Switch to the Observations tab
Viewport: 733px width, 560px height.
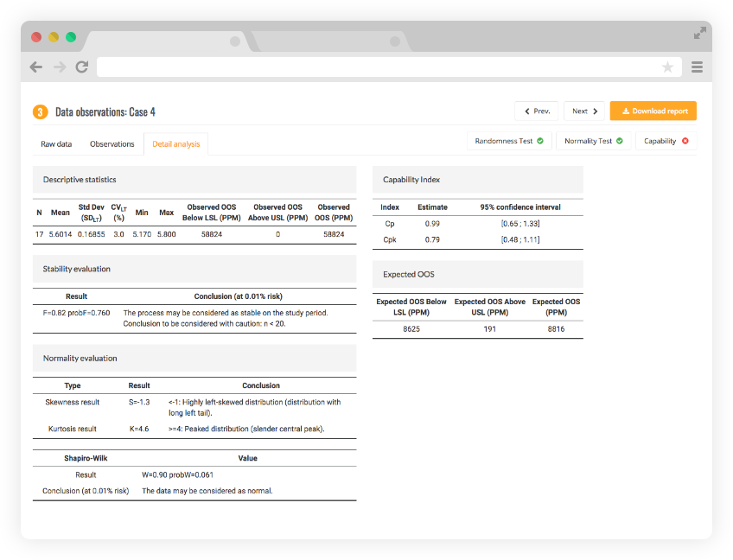tap(112, 144)
